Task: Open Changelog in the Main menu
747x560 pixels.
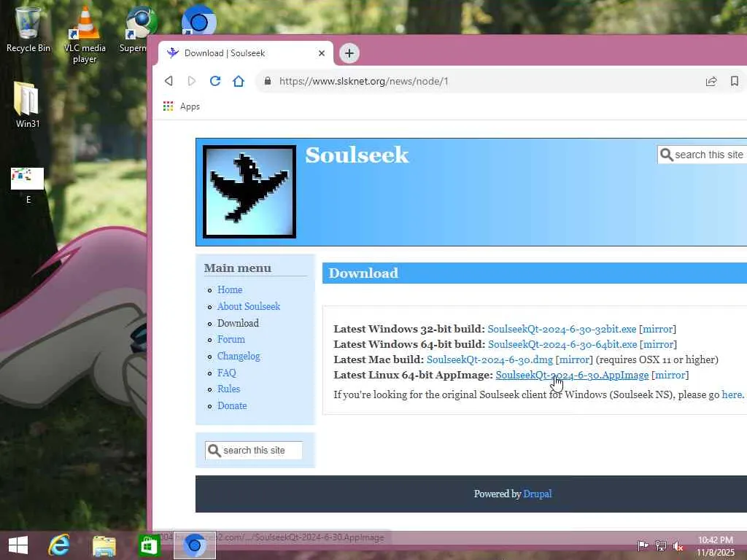Action: click(239, 356)
